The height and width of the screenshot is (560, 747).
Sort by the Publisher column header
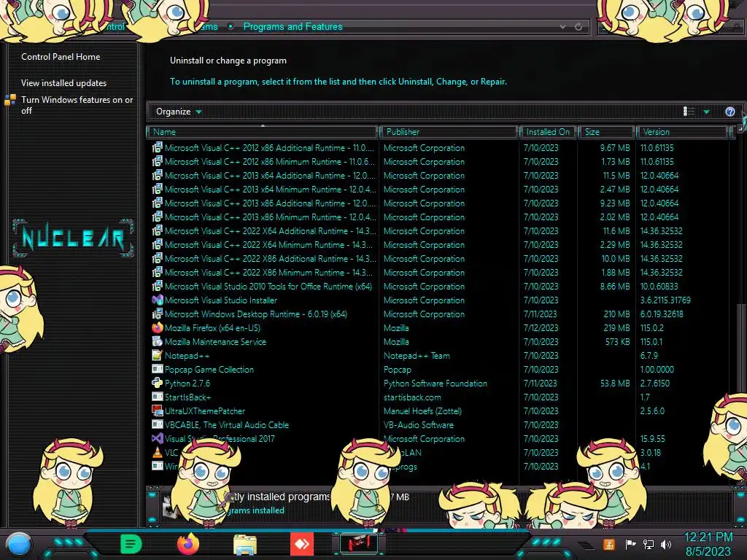[x=449, y=132]
